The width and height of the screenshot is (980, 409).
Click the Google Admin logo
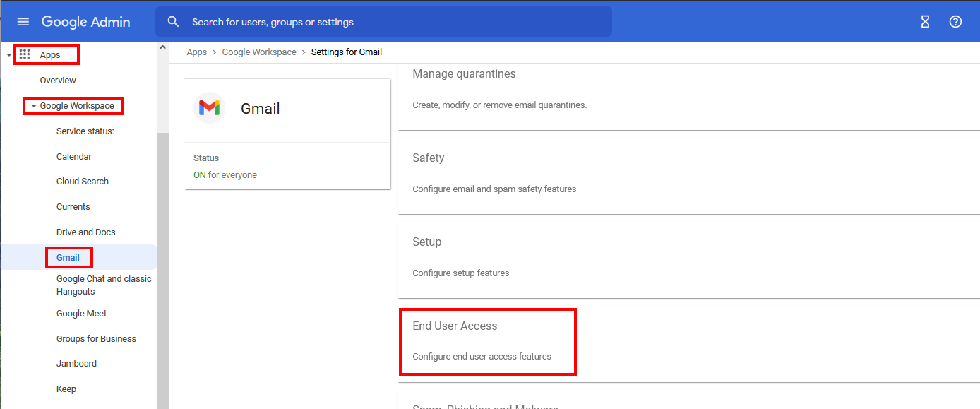point(85,22)
